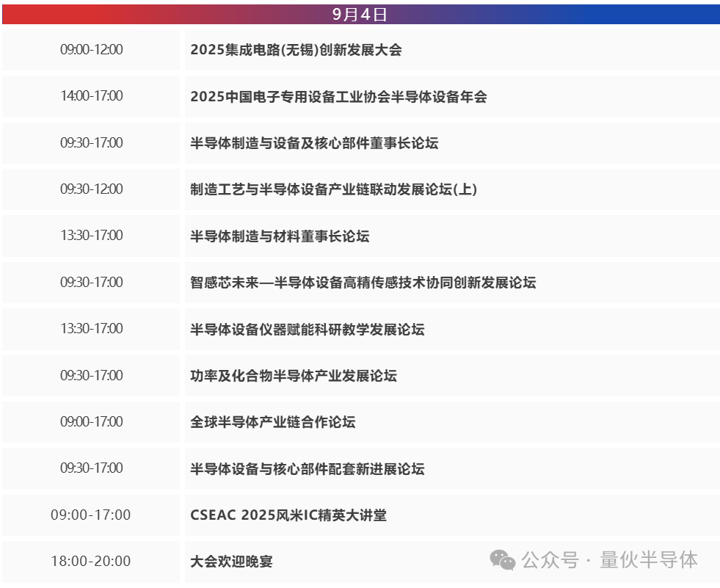Select 2025中国电子专用设备工业协会半导体设备年会 title
720x588 pixels.
click(x=339, y=96)
